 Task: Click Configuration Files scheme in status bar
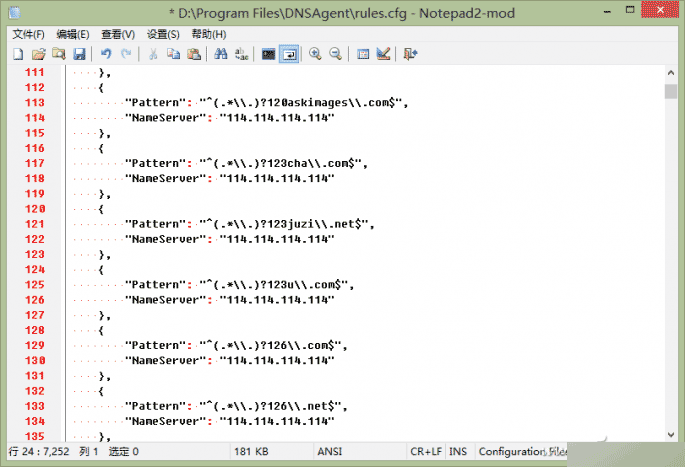[522, 452]
